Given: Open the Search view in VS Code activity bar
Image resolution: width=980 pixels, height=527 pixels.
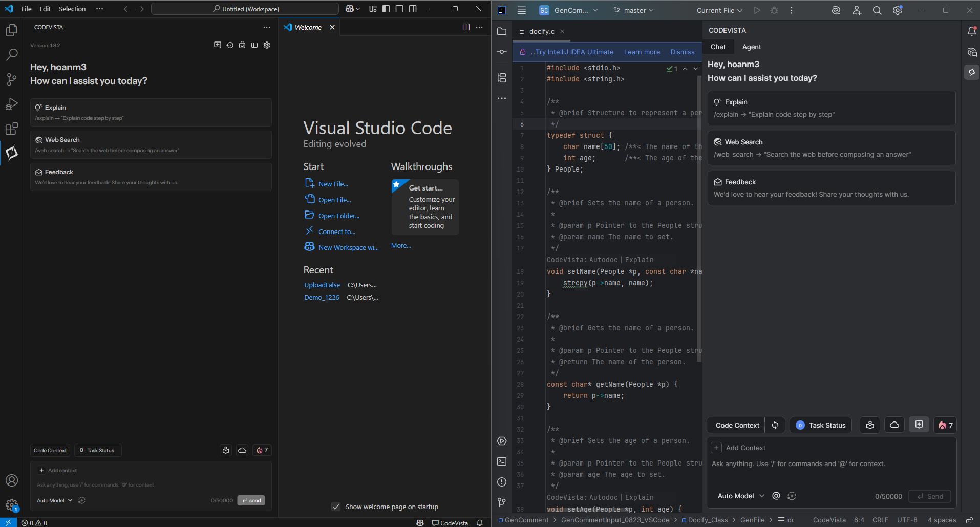Looking at the screenshot, I should 12,54.
